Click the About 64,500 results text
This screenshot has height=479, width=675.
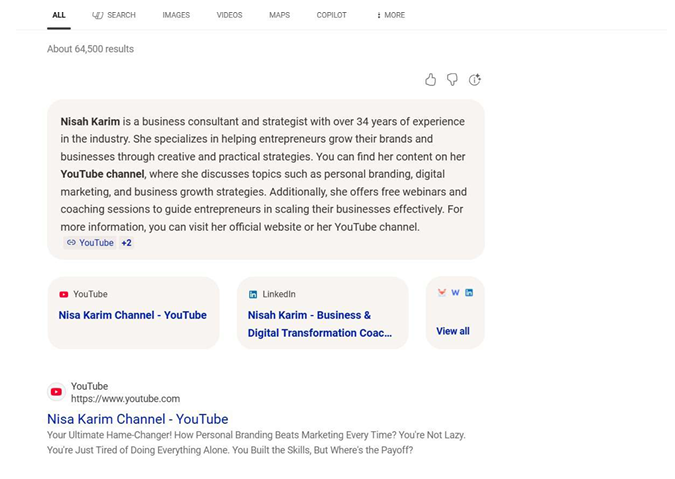(90, 49)
